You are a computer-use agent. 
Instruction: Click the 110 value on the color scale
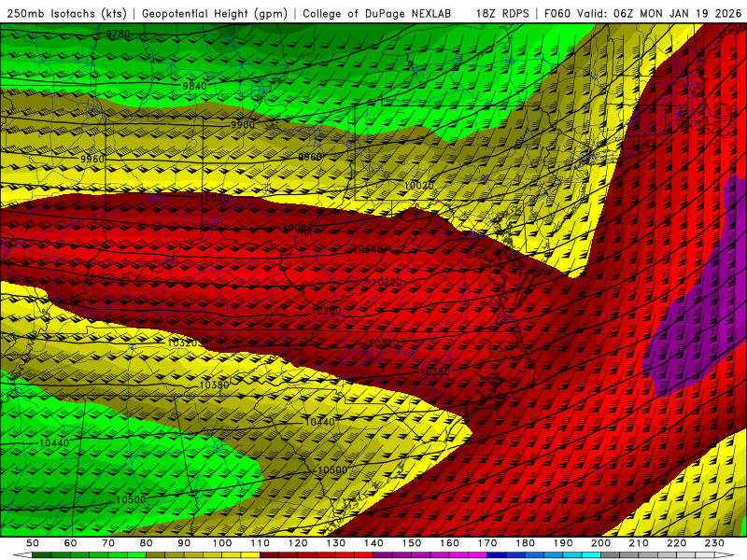261,543
